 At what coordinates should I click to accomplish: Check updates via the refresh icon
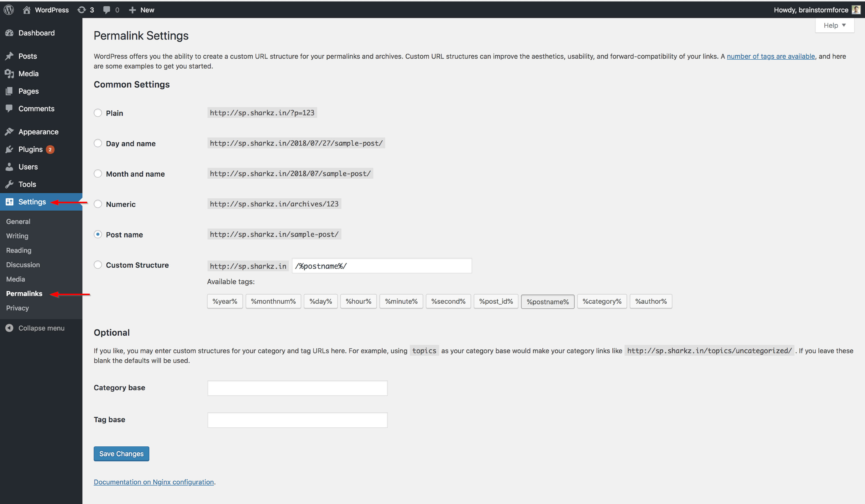click(x=81, y=10)
